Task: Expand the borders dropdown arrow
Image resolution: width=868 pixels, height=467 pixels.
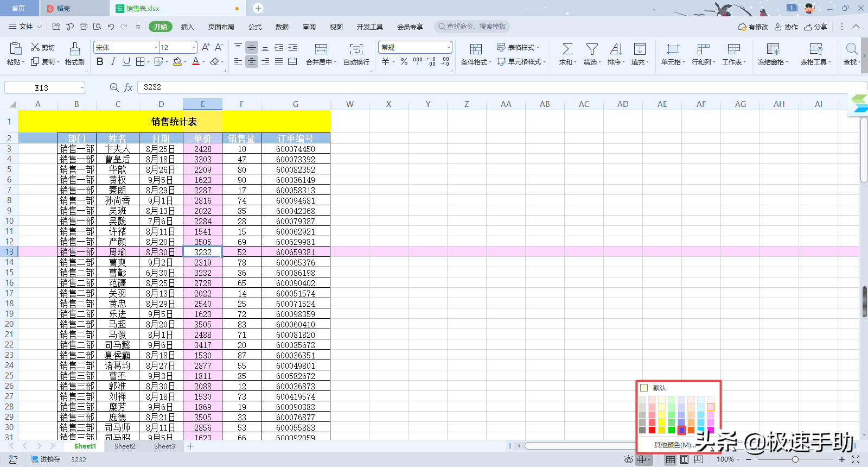Action: [x=148, y=62]
